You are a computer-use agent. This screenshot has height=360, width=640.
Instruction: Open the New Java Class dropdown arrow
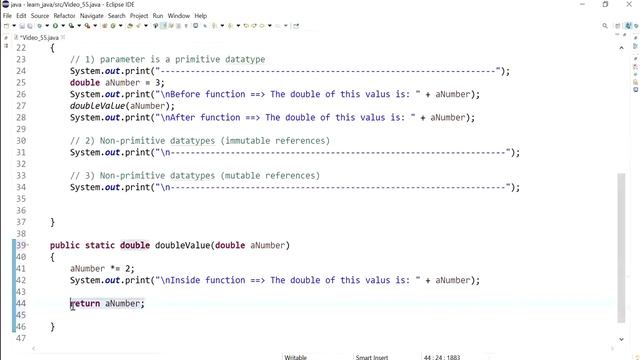click(x=120, y=26)
